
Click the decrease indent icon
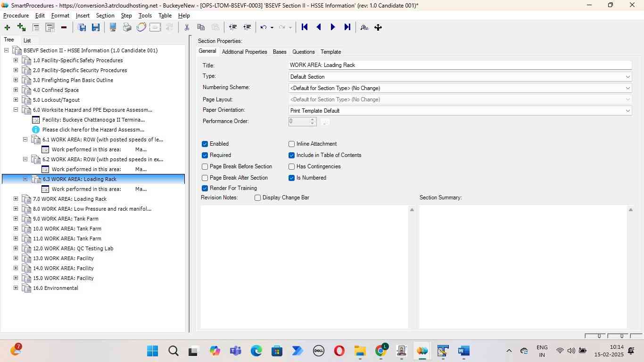(x=232, y=27)
